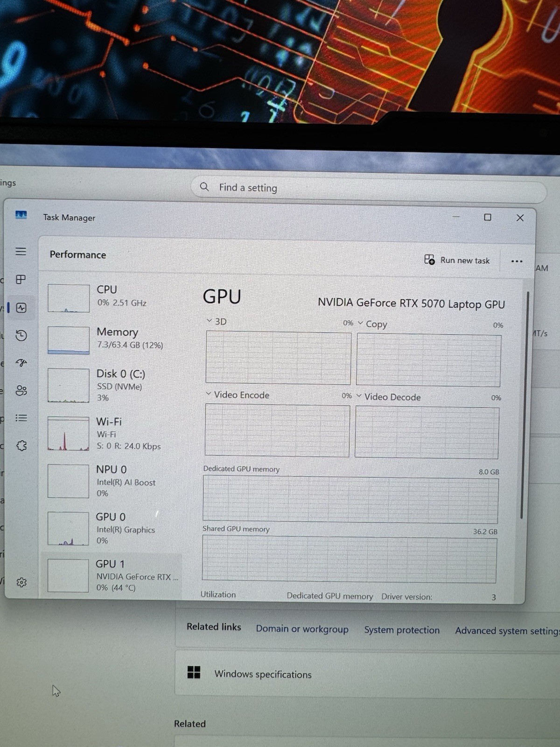Screen dimensions: 560x747
Task: Click the search magnifier icon in Settings
Action: coord(204,187)
